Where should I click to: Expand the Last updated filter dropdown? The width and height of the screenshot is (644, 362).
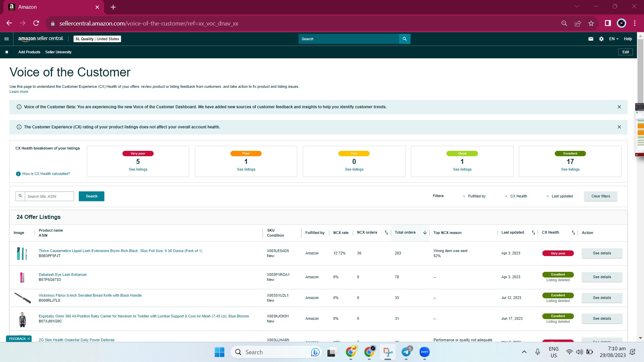tap(559, 196)
